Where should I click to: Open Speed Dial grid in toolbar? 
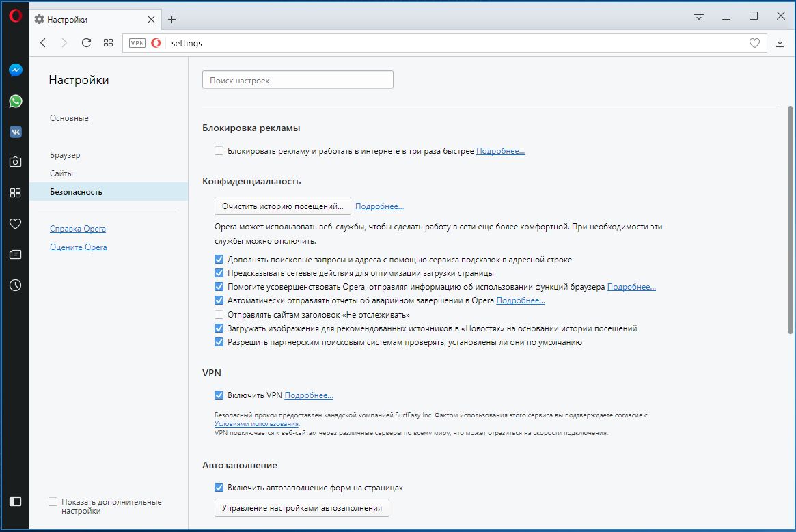coord(108,43)
